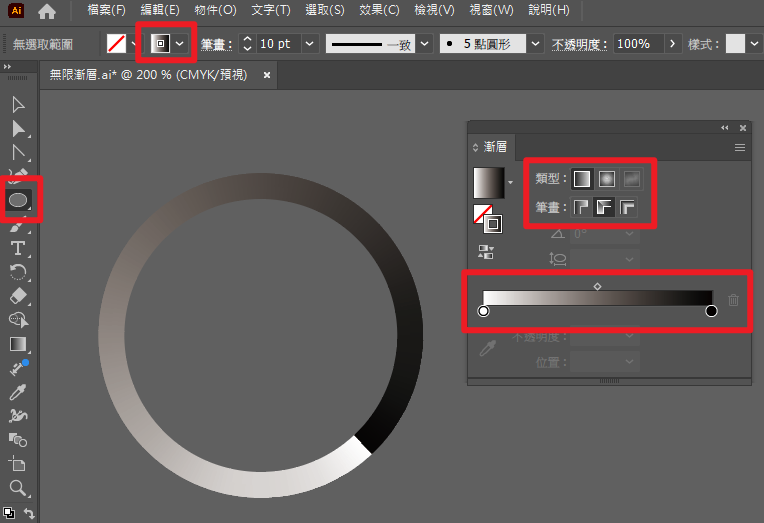Choose the linear gradient type
The height and width of the screenshot is (523, 764).
point(581,180)
